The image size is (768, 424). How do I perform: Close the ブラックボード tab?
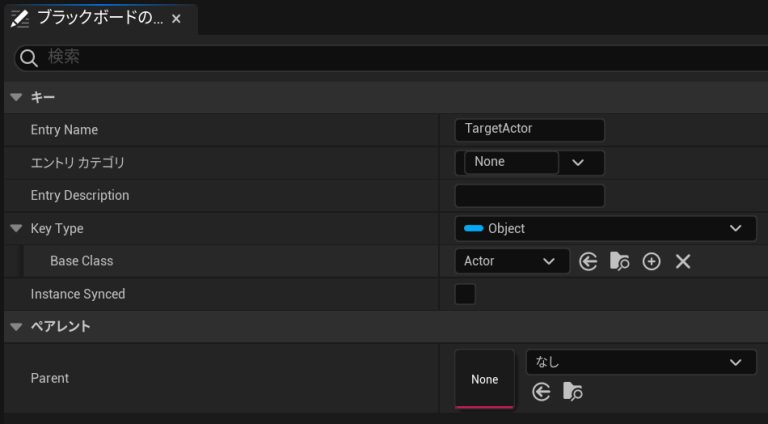click(x=177, y=19)
